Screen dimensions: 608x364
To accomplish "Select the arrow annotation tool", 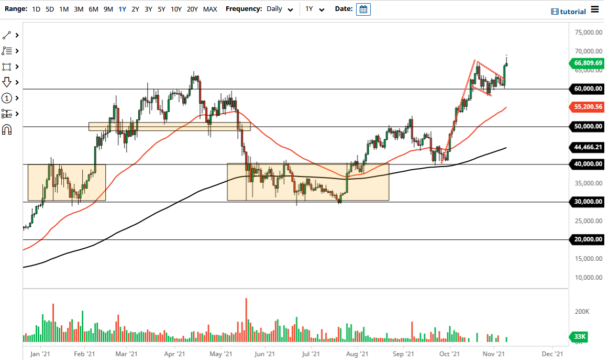I will (7, 82).
